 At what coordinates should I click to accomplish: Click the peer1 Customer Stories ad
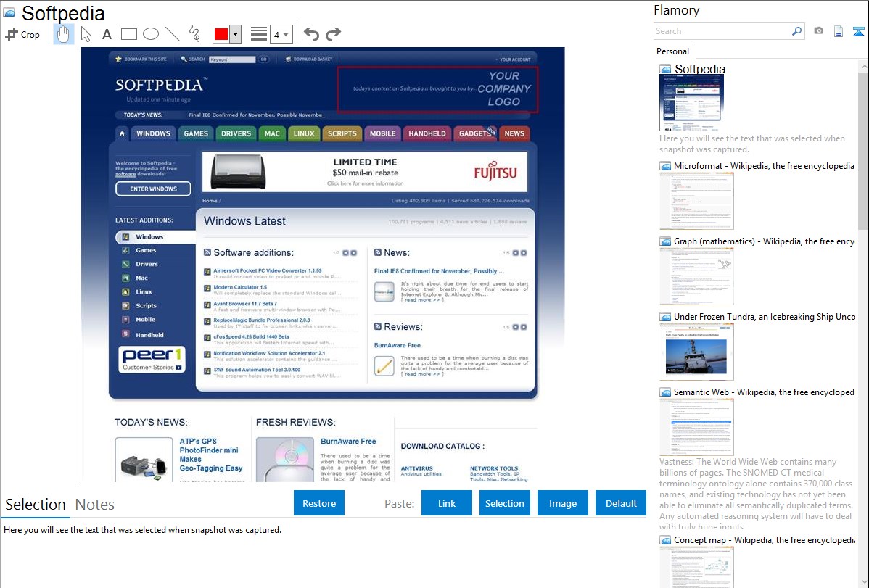[x=152, y=360]
